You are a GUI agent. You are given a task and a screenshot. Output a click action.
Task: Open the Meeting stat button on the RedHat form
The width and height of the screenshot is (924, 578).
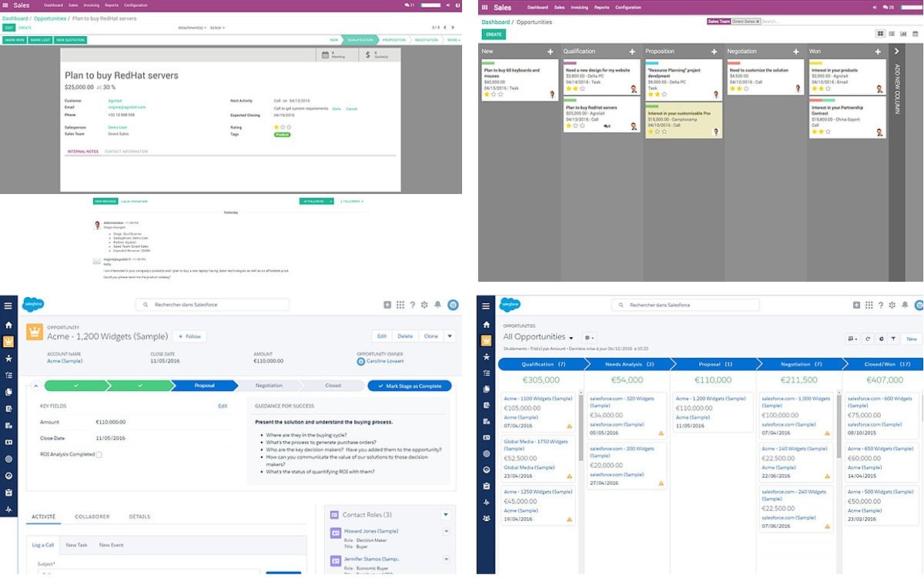[x=336, y=55]
